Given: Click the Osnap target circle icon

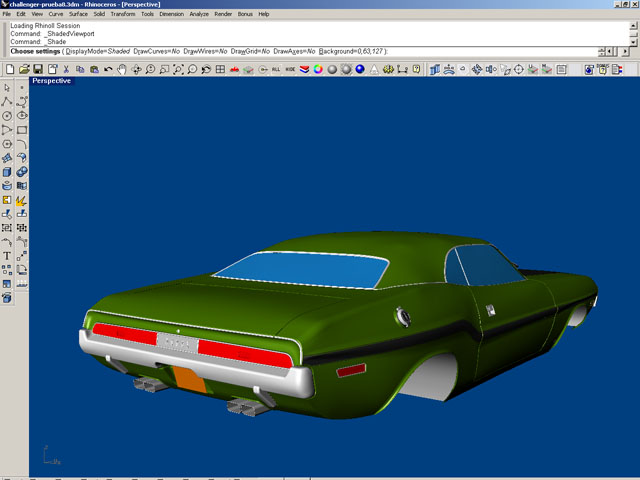Looking at the screenshot, I should point(519,69).
